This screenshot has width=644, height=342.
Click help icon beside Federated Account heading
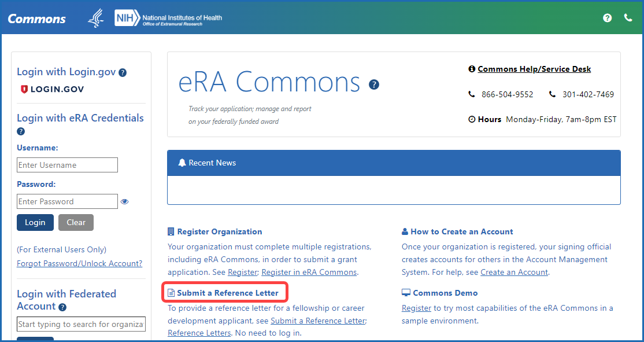pyautogui.click(x=62, y=307)
